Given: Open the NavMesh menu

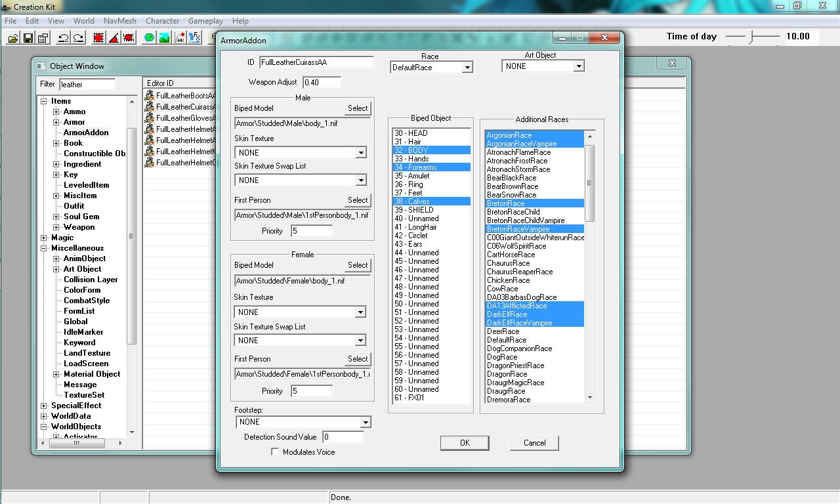Looking at the screenshot, I should (x=120, y=21).
